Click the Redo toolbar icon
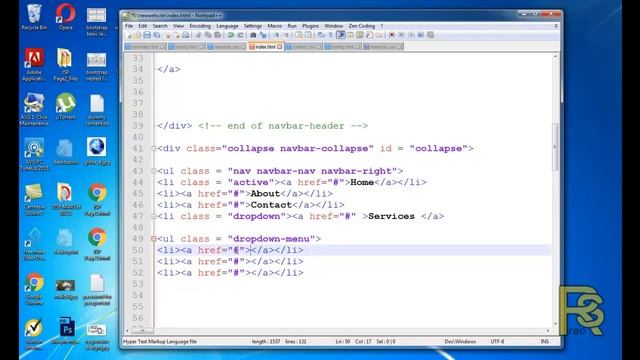 point(240,35)
